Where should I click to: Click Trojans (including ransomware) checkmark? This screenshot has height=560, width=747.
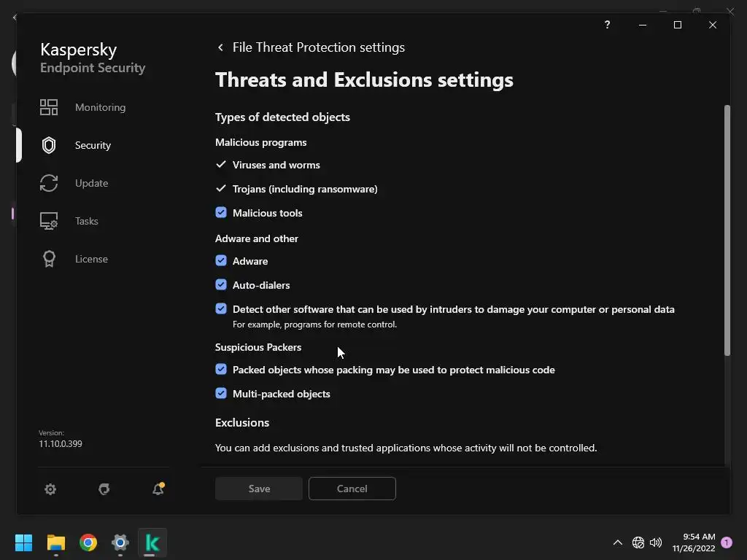[221, 189]
